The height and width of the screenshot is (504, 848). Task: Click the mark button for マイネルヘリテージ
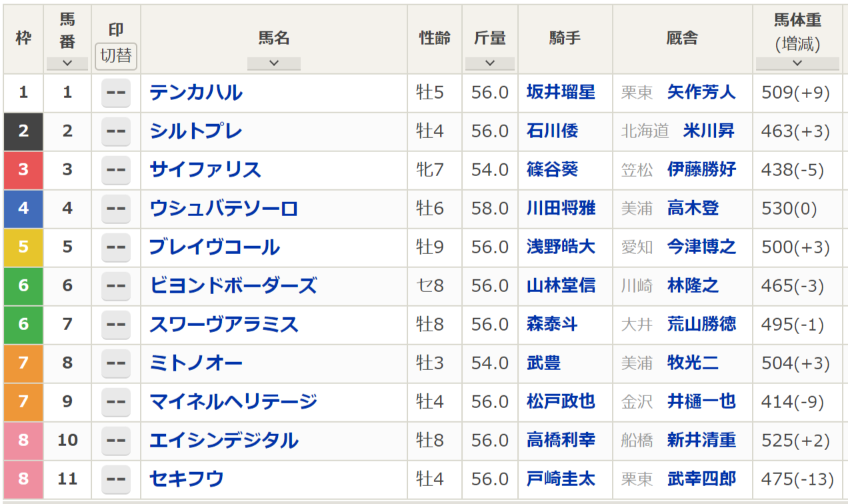point(116,401)
